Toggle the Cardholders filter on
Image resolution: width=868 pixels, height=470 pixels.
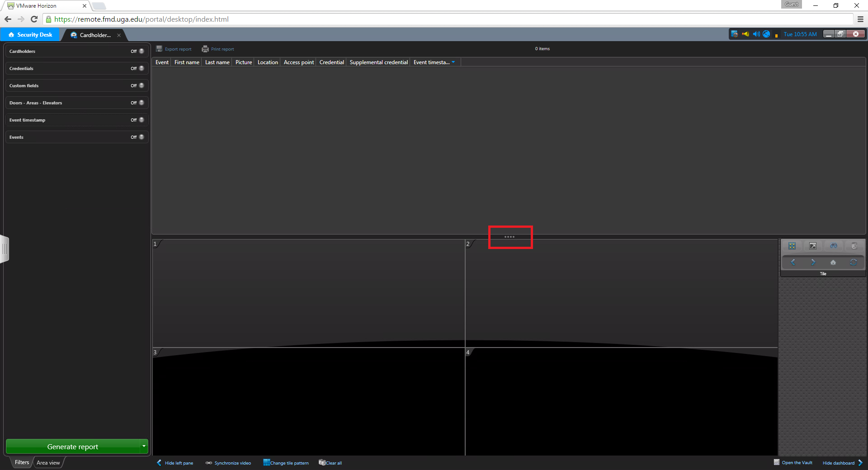pos(141,51)
